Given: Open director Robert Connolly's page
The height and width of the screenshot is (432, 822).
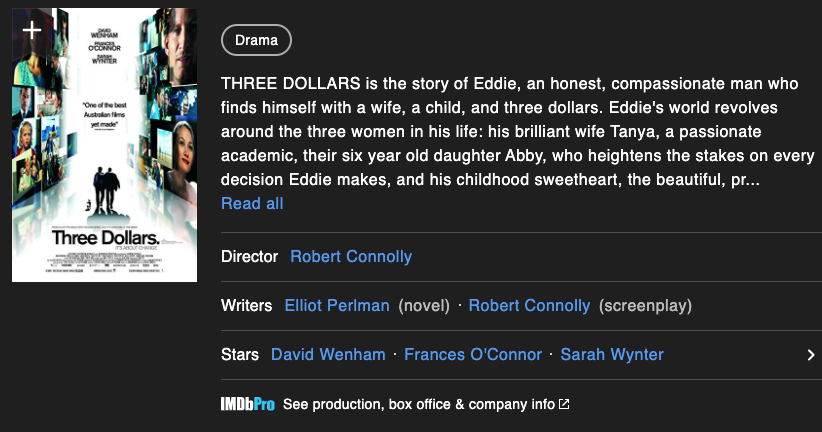Looking at the screenshot, I should tap(351, 256).
